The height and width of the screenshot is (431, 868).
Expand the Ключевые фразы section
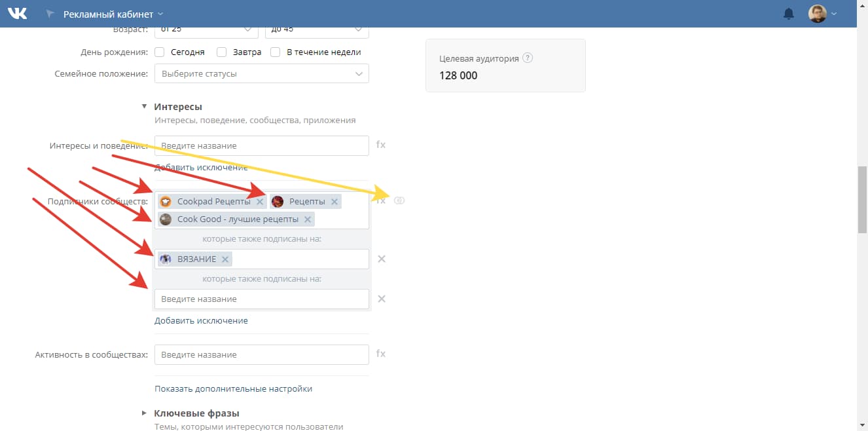pos(145,413)
